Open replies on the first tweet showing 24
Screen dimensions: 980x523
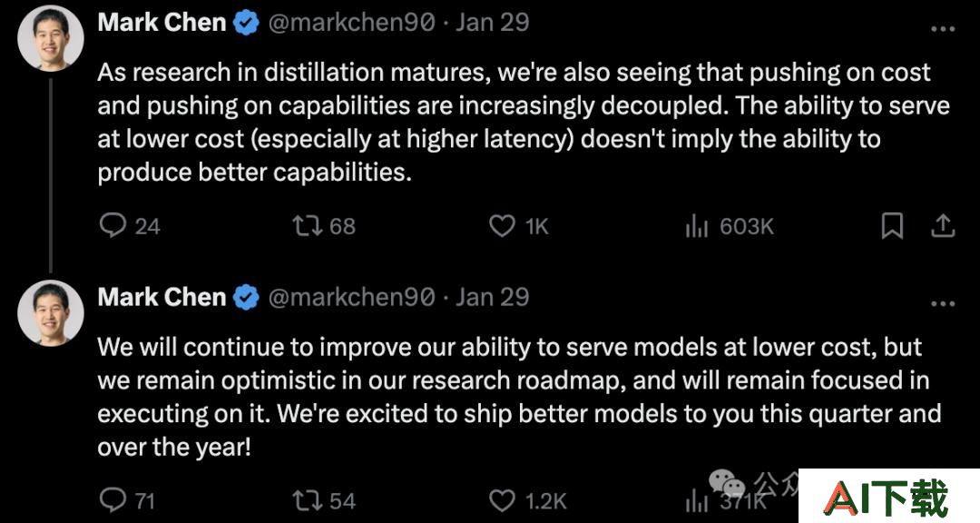tap(130, 226)
